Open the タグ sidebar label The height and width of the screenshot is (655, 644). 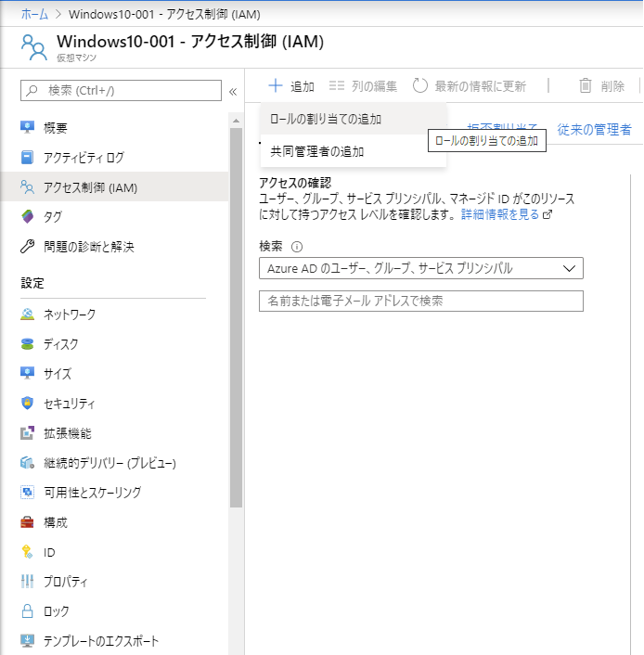click(53, 217)
